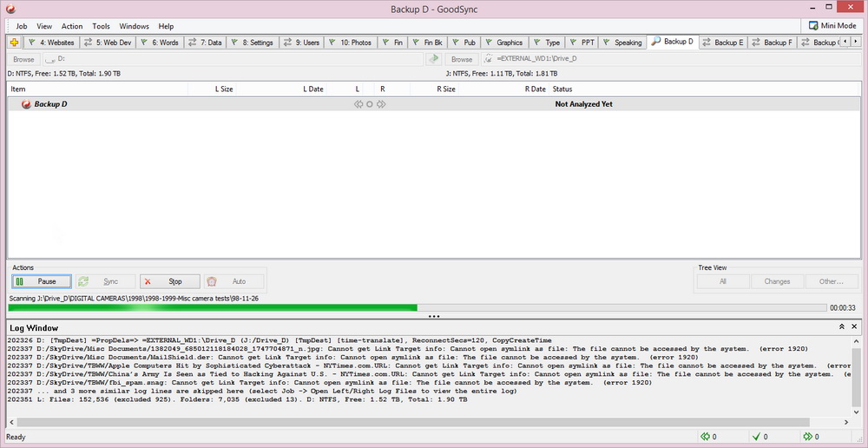Click the 'Not Analyzed Yet' status text

(583, 104)
